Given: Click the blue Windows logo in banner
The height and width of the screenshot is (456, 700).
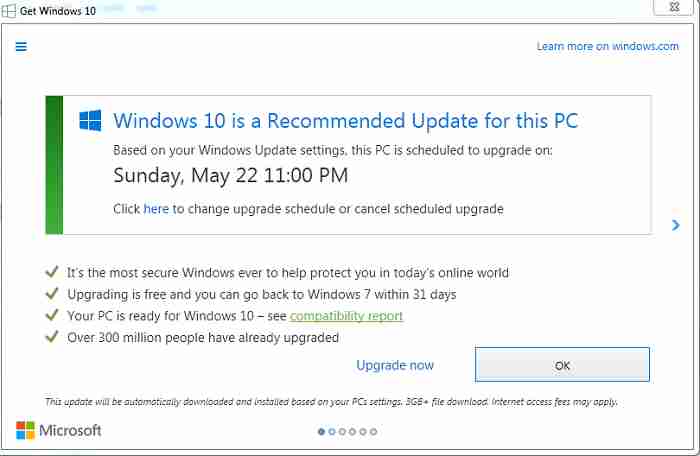Looking at the screenshot, I should pyautogui.click(x=91, y=121).
